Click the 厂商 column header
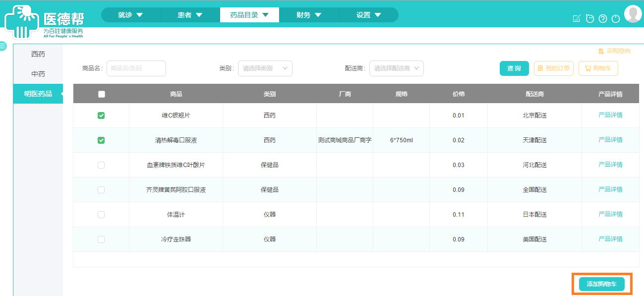Image resolution: width=644 pixels, height=296 pixels. coord(345,94)
